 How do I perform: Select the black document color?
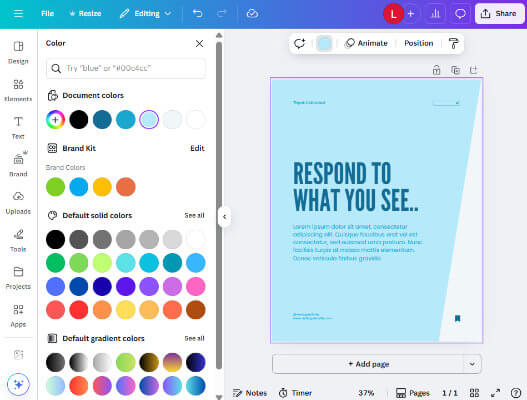point(79,119)
